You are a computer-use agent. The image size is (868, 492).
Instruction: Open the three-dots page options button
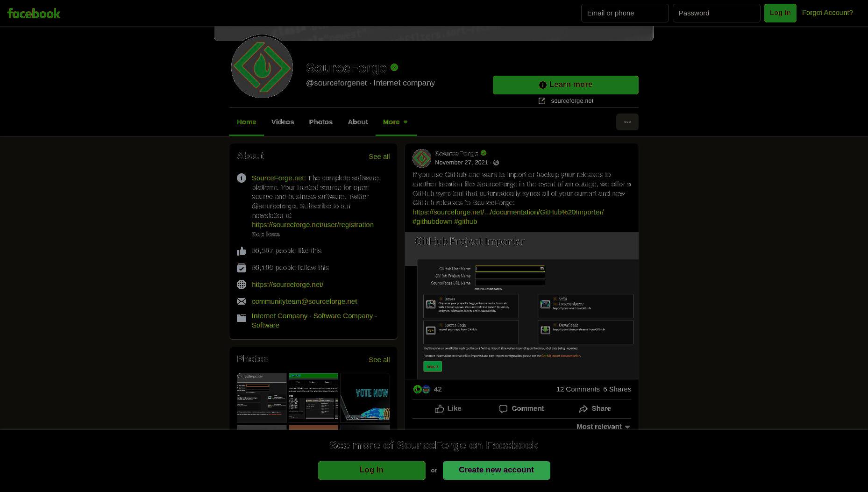coord(627,122)
